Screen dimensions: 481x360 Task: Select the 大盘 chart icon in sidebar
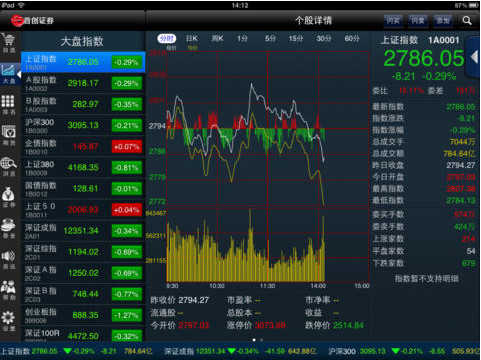click(x=9, y=74)
